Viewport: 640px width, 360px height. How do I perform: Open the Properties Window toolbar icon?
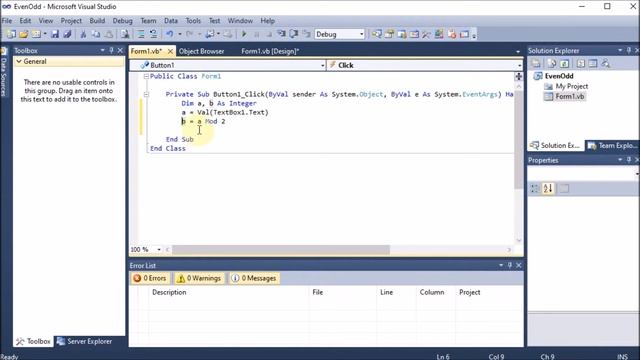[389, 34]
